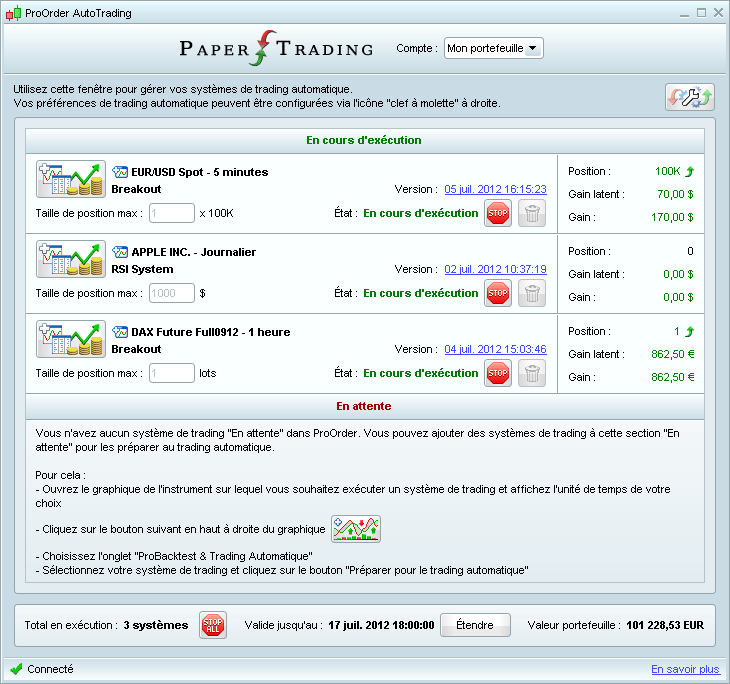Screen dimensions: 730x684
Task: Click the Connecté status text
Action: tap(50, 669)
